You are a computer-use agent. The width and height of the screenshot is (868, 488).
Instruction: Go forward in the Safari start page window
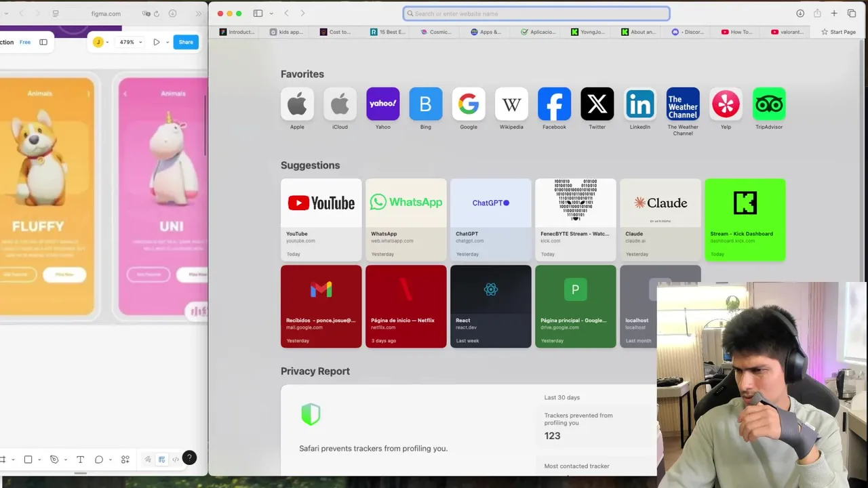(x=302, y=14)
